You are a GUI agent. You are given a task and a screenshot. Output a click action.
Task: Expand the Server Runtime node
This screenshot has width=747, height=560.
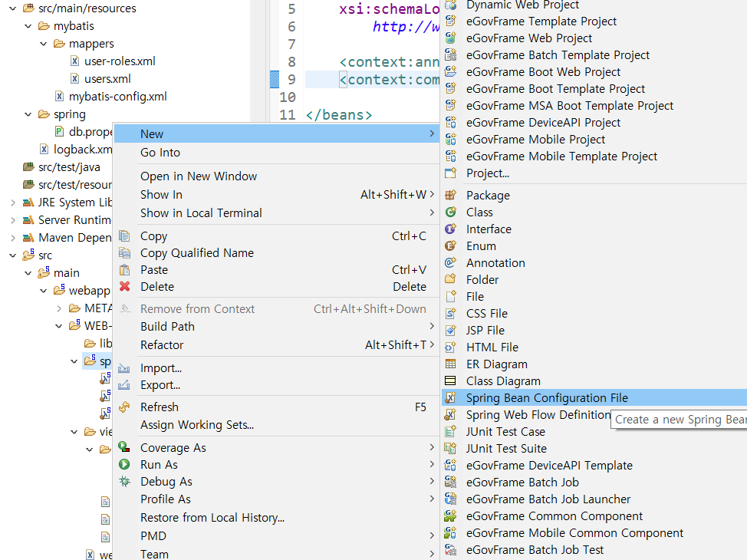[x=13, y=220]
